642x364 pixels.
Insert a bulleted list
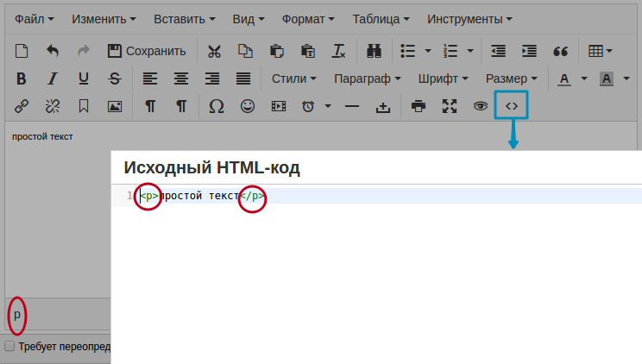(x=408, y=51)
